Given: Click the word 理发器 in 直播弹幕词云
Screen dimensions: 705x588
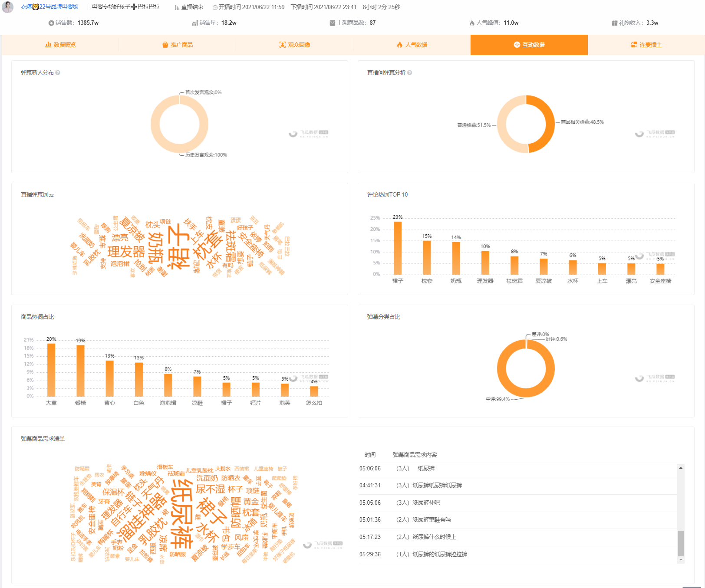Looking at the screenshot, I should tap(126, 252).
